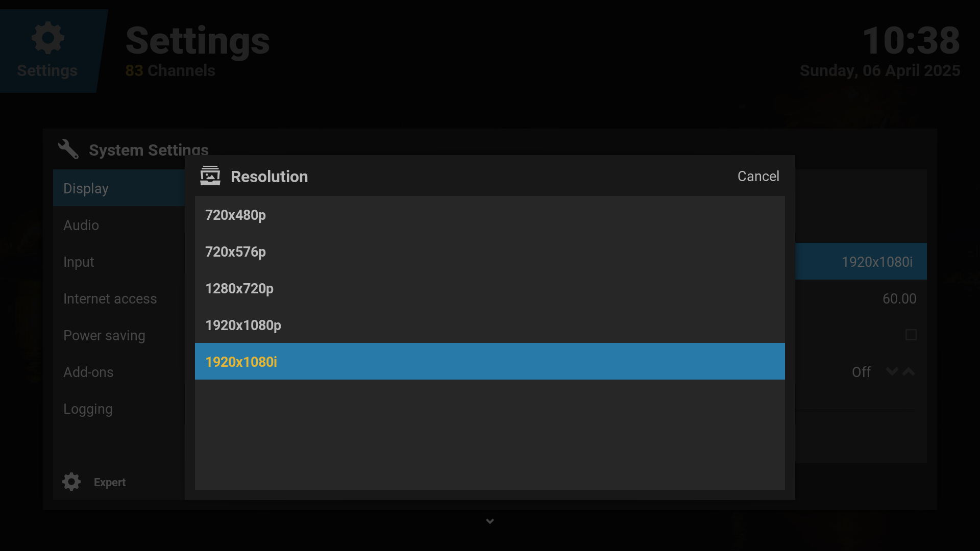Toggle the unchecked checkbox on the right
Screen dimensions: 980x551
coord(911,335)
